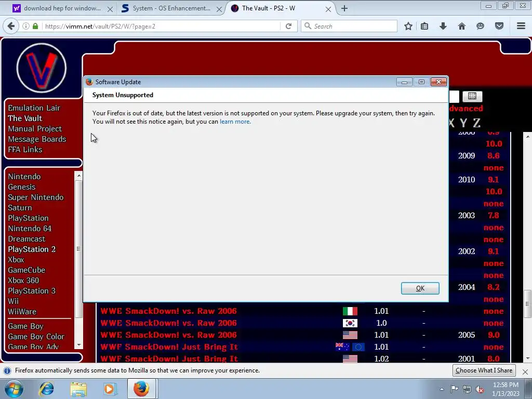Jump to letter Z in the Vault
This screenshot has width=532, height=399.
pos(477,123)
